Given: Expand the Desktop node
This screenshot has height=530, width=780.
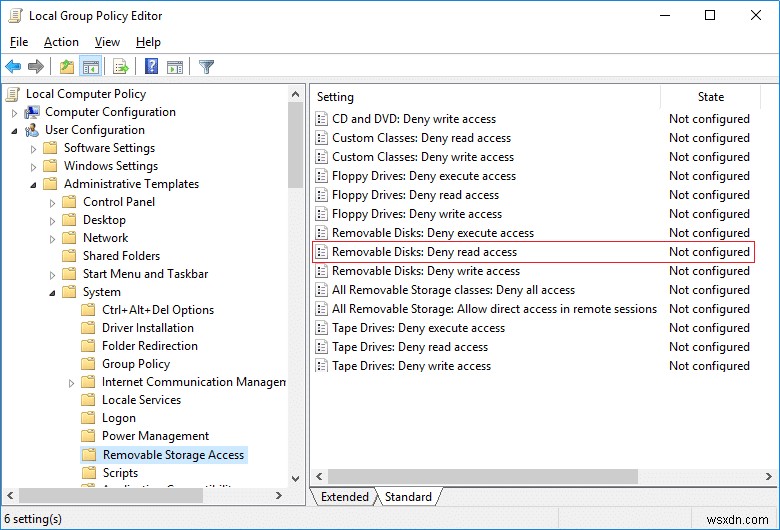Looking at the screenshot, I should point(52,220).
